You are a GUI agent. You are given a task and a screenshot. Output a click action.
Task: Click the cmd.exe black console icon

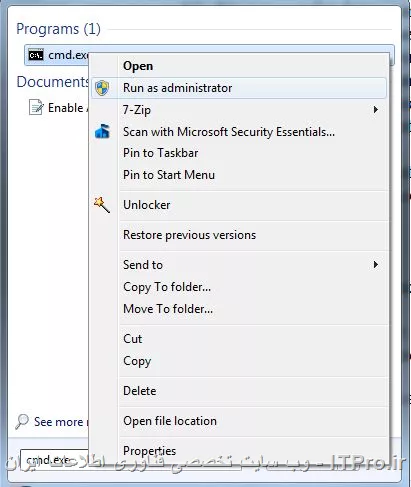point(36,55)
